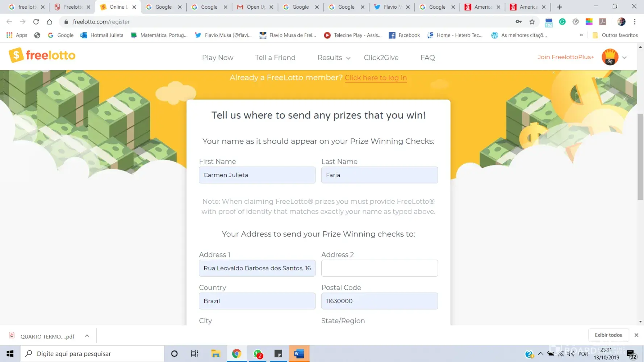The height and width of the screenshot is (362, 644).
Task: Click the 'Click here to log in' link
Action: point(376,78)
